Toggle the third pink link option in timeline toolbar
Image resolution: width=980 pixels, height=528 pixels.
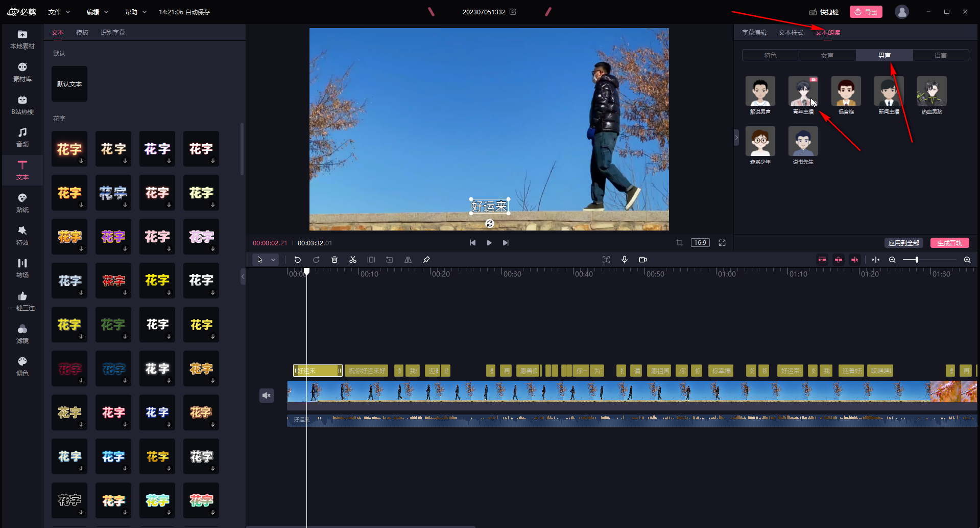click(x=854, y=260)
